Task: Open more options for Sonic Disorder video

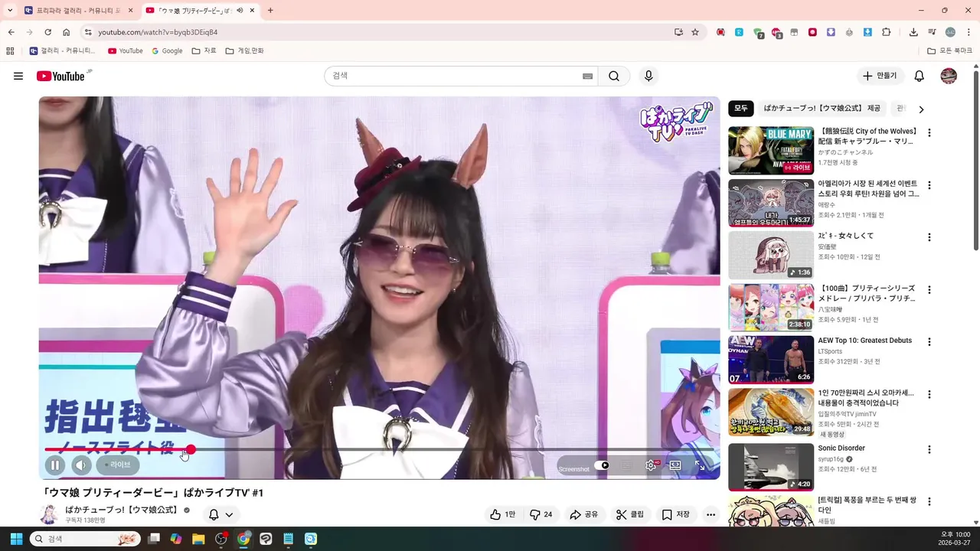Action: [929, 449]
